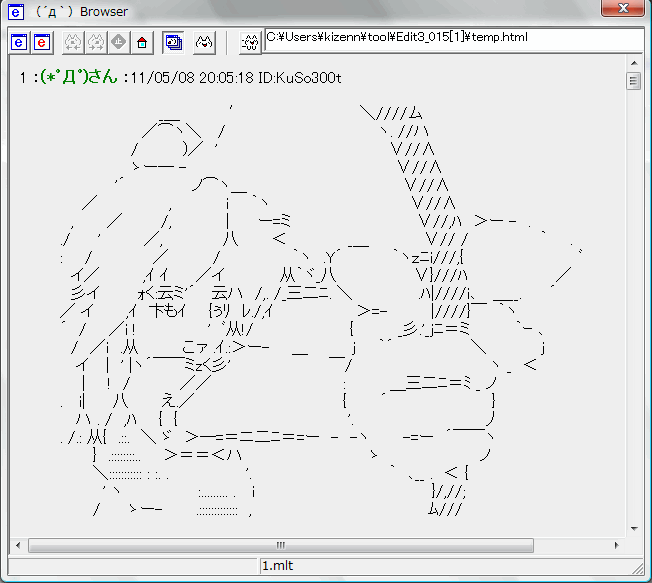Go forward with the right-arrow cat icon
Image resolution: width=652 pixels, height=583 pixels.
click(x=96, y=42)
